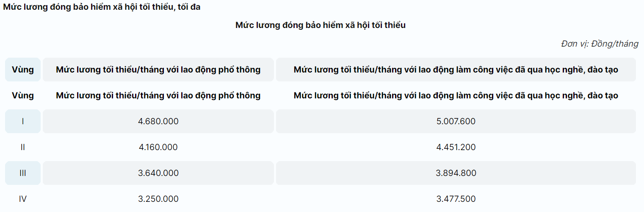
Task: Select the shaded "Vùng" header cell
Action: click(x=23, y=70)
